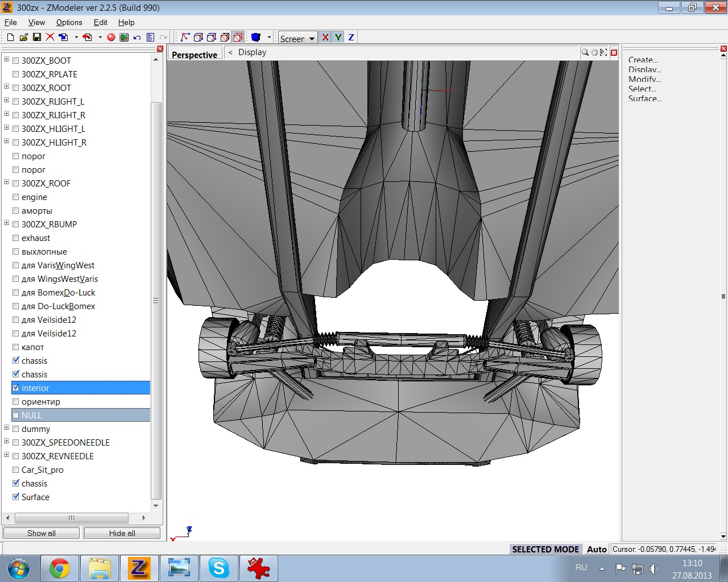This screenshot has height=582, width=728.
Task: Open the Edit menu
Action: click(x=101, y=22)
